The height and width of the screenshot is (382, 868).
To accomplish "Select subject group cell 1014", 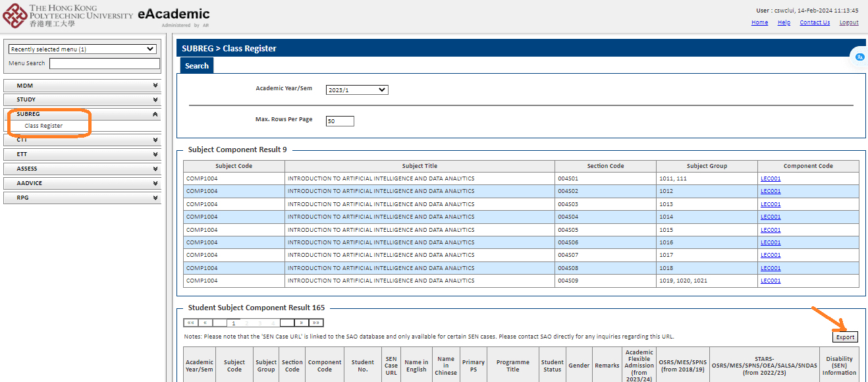I will pyautogui.click(x=707, y=217).
